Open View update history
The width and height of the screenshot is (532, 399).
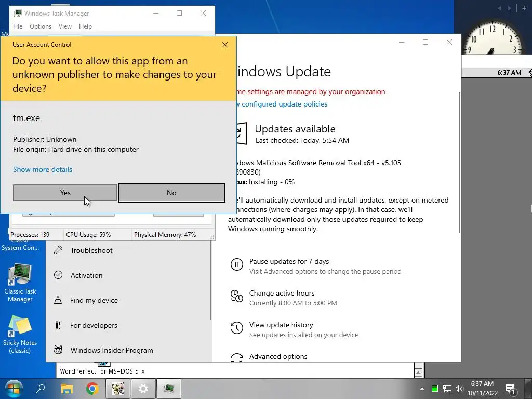(x=281, y=325)
